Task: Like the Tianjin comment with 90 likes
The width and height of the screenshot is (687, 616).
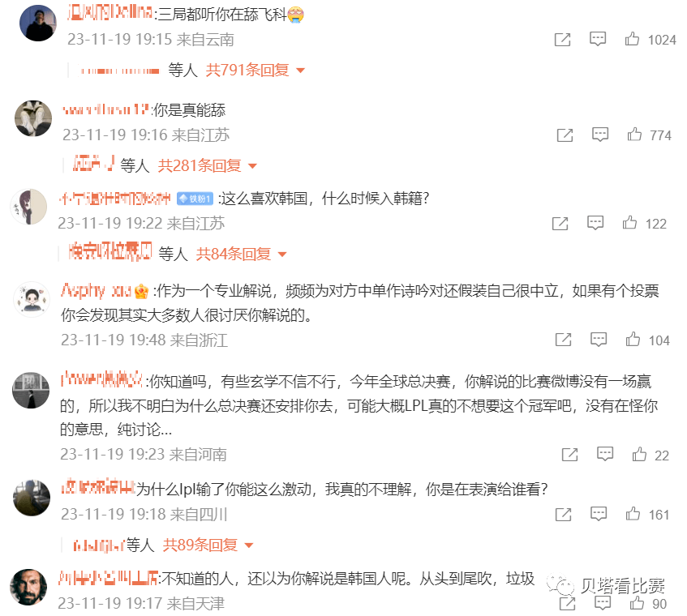Action: click(637, 603)
